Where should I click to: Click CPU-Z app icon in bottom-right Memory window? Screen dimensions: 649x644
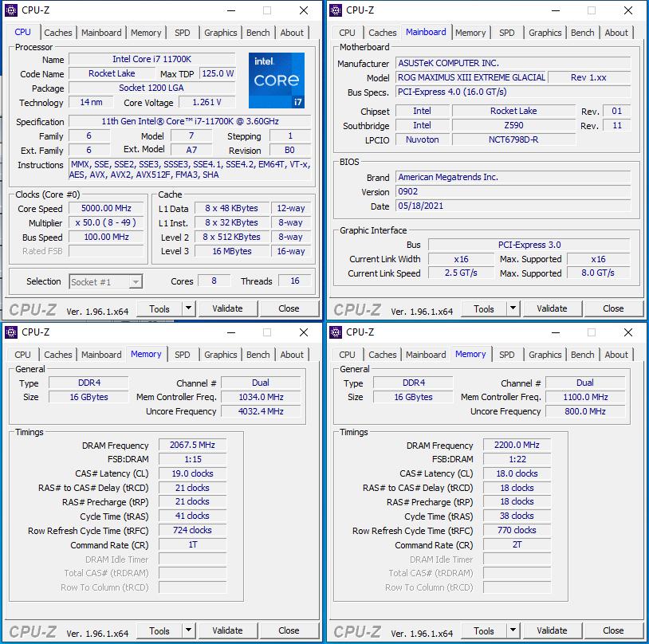[336, 332]
